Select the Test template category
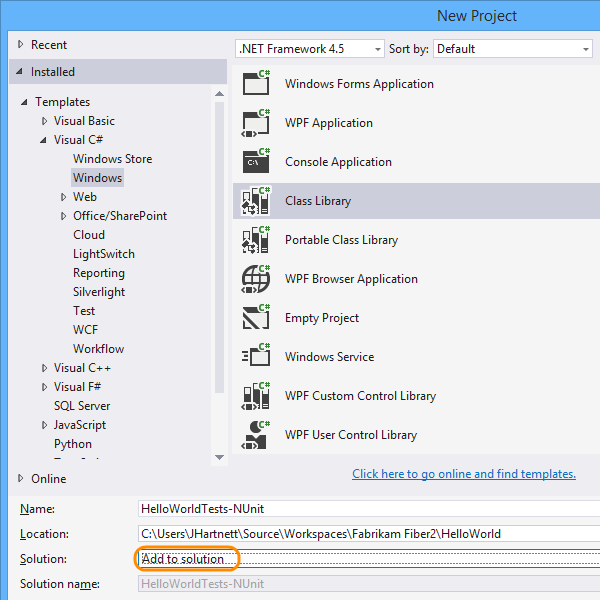600x600 pixels. tap(84, 311)
